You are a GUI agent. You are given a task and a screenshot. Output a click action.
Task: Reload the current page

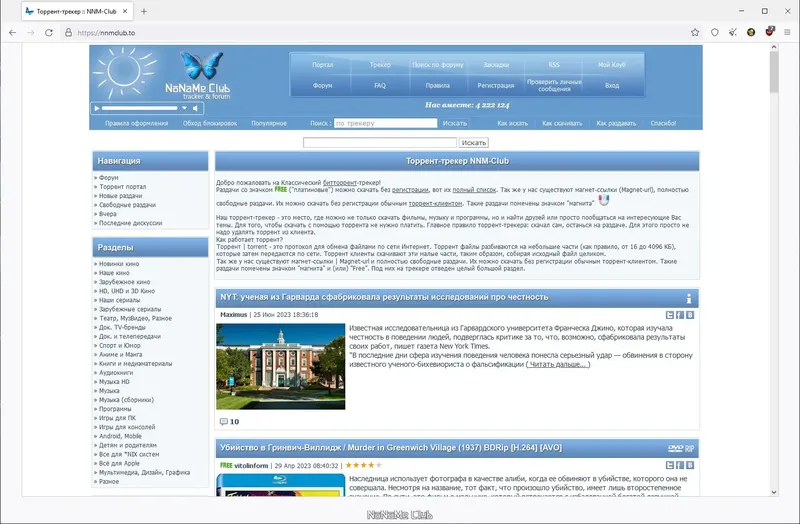pos(49,33)
